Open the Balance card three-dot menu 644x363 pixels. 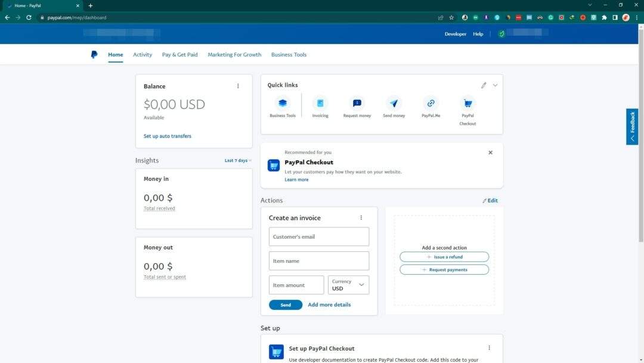[238, 86]
